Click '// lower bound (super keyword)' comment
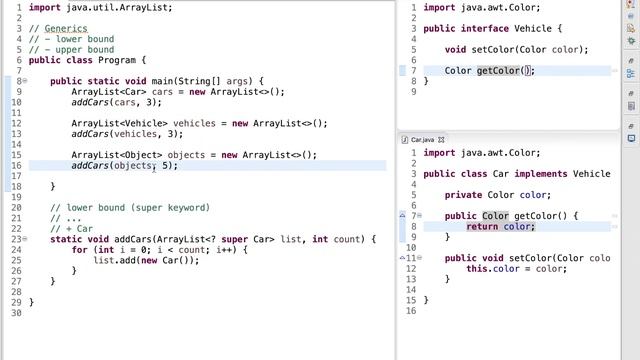Viewport: 640px width, 360px height. (130, 208)
